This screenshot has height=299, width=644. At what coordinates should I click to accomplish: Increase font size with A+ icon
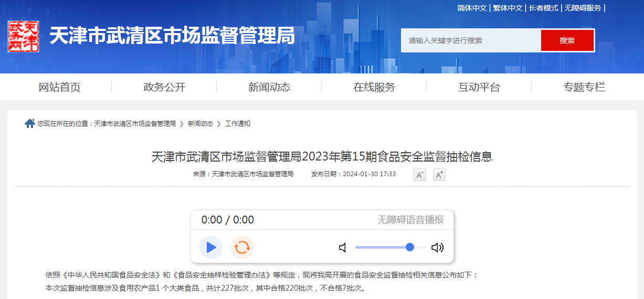(439, 175)
